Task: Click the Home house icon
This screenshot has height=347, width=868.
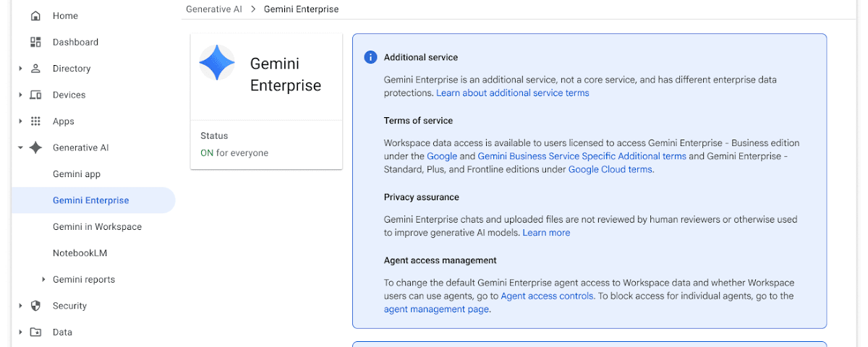Action: coord(35,16)
